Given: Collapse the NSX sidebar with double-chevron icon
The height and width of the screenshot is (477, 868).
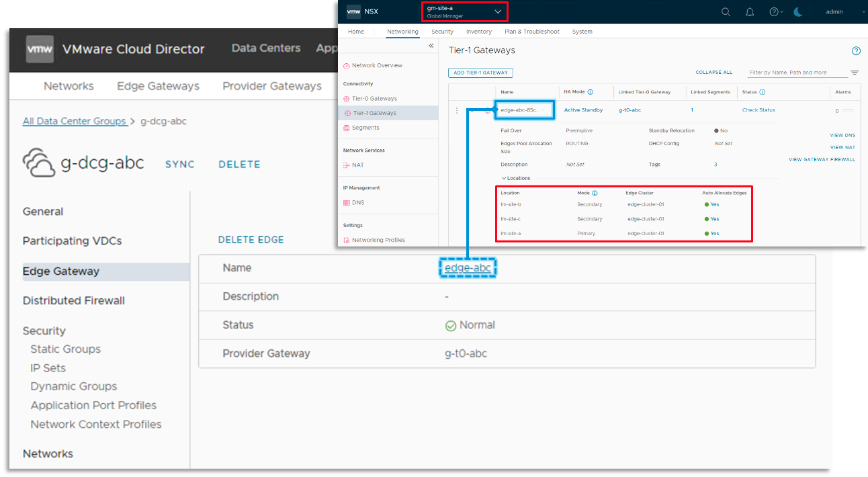Looking at the screenshot, I should [431, 46].
